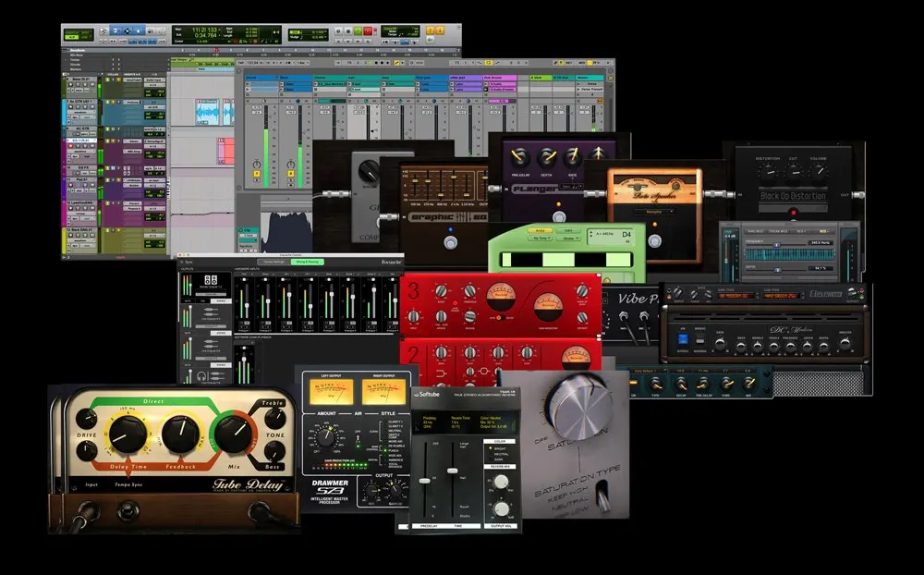Click the Tube Delay Treble knob

pos(275,418)
